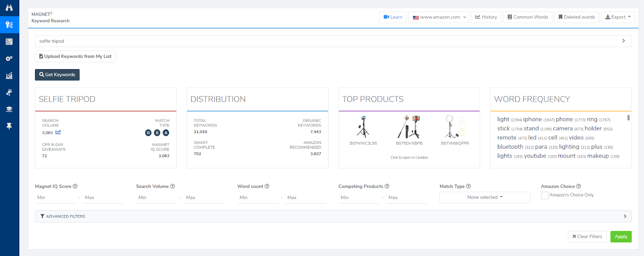Image resolution: width=644 pixels, height=256 pixels.
Task: Click the Learn video button
Action: click(x=393, y=17)
